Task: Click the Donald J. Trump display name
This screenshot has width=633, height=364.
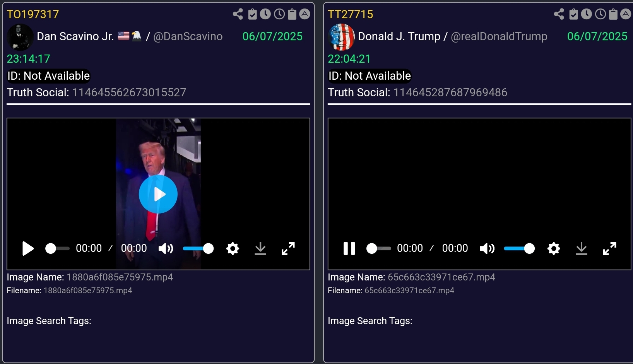Action: tap(399, 36)
